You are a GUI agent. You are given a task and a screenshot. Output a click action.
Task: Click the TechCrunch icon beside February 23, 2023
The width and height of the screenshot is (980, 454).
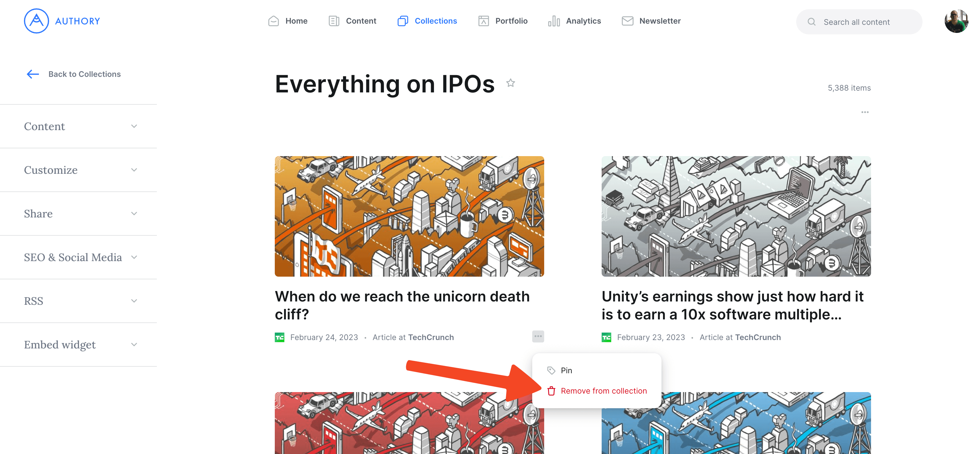(606, 338)
